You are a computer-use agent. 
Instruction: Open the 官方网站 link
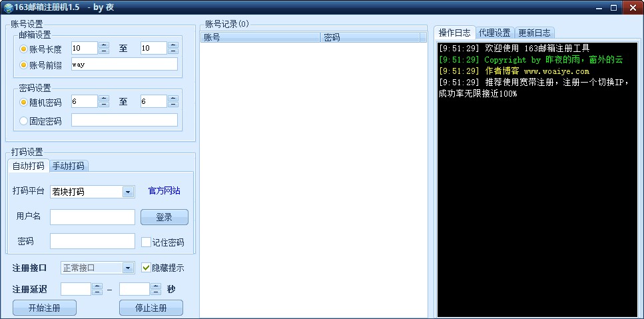(164, 191)
